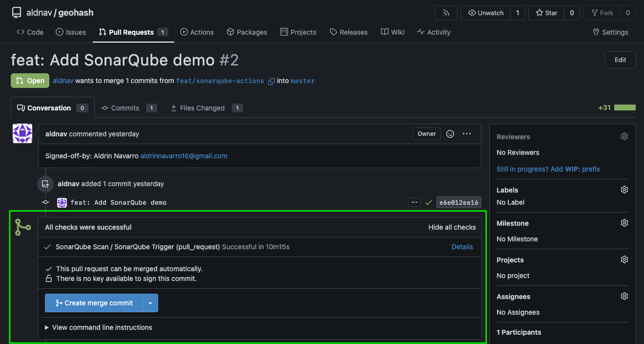Image resolution: width=644 pixels, height=344 pixels.
Task: Click the green merge branch icon
Action: pos(23,227)
